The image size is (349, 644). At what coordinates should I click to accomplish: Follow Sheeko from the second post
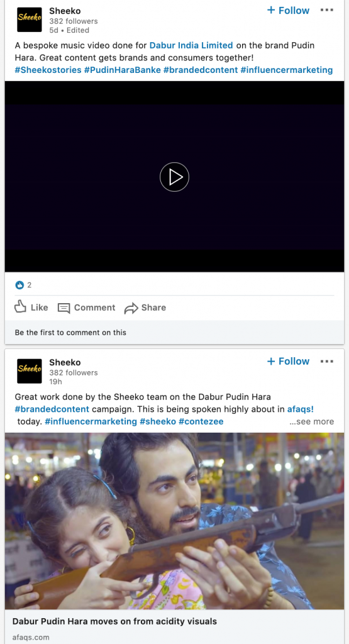[x=288, y=362]
